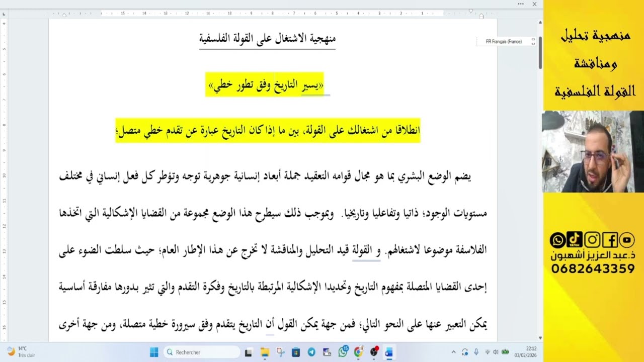Click the Windows Update tray icon
The width and height of the screenshot is (644, 362).
point(465,352)
